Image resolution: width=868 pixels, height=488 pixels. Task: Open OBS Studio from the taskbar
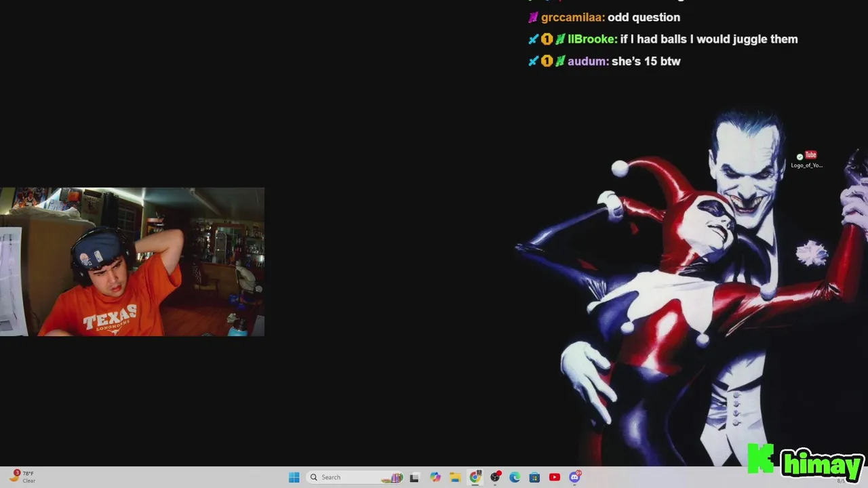[x=495, y=477]
